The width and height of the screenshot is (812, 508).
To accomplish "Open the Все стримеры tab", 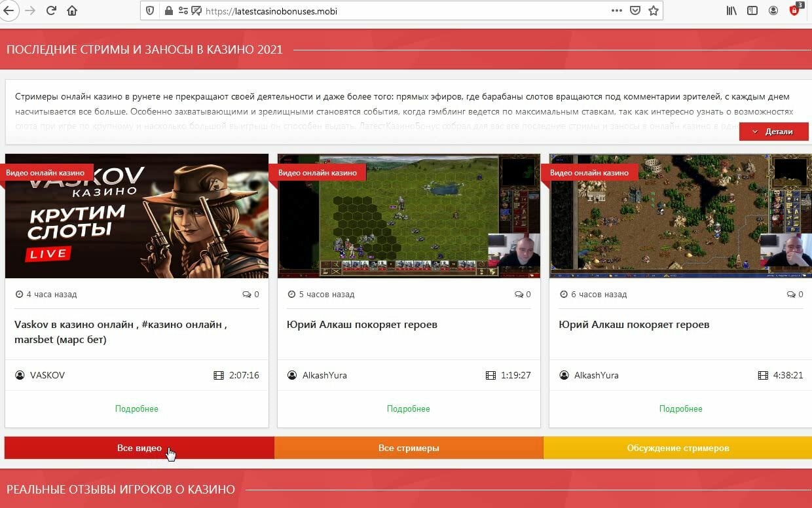I will [x=409, y=448].
